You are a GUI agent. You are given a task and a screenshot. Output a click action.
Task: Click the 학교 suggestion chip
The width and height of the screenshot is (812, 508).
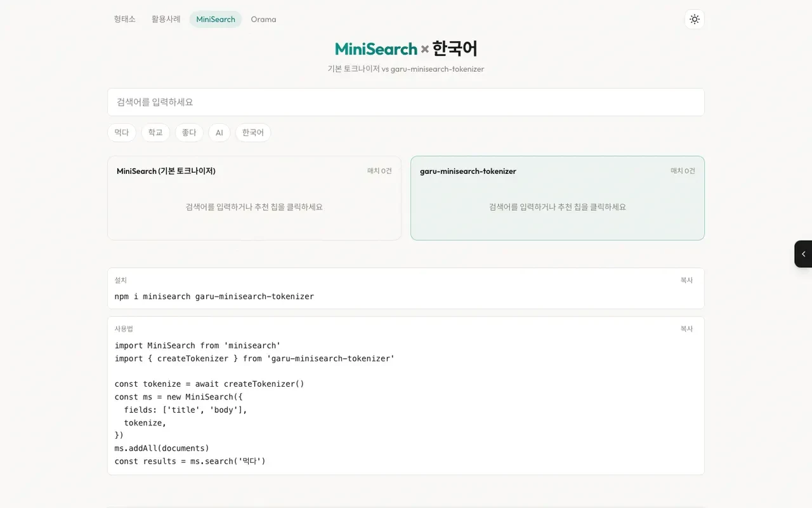[155, 133]
